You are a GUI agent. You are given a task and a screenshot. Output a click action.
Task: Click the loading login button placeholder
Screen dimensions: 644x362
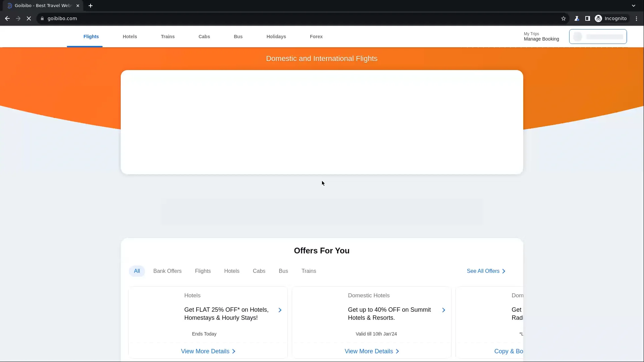[598, 37]
